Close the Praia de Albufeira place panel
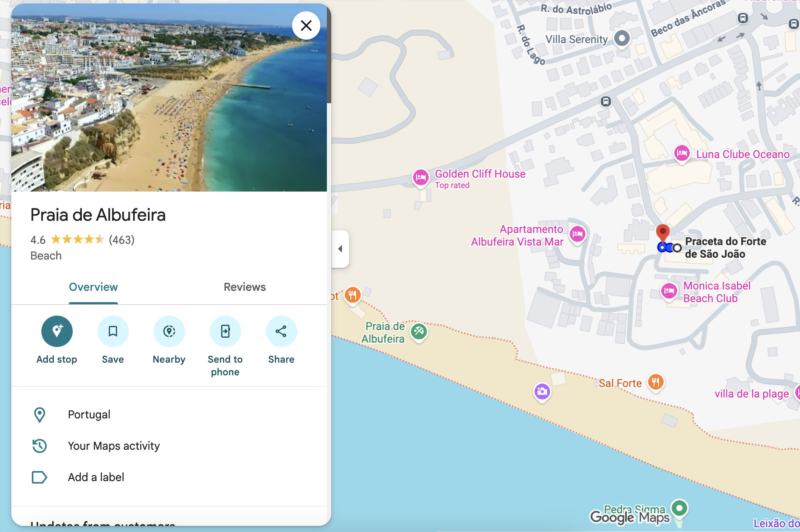The width and height of the screenshot is (800, 532). pyautogui.click(x=306, y=26)
